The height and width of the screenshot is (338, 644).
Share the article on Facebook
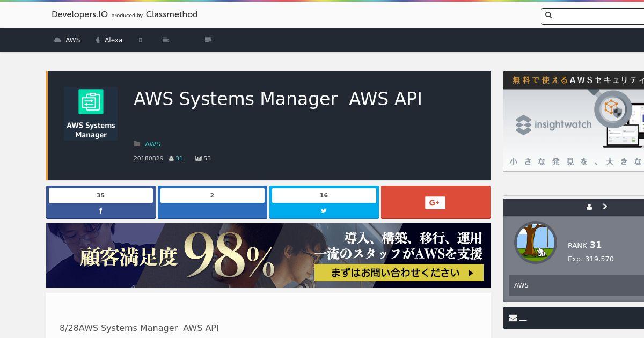pos(101,202)
